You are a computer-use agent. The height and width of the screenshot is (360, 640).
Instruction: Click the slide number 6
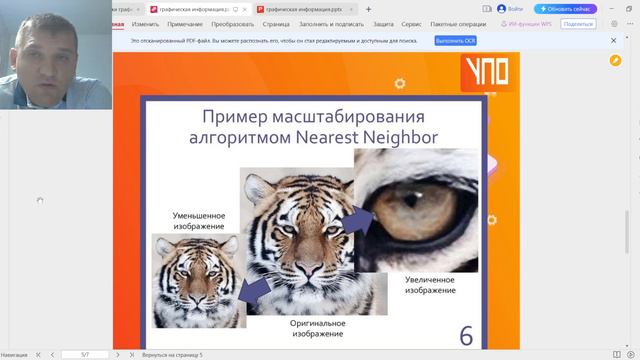(x=466, y=336)
